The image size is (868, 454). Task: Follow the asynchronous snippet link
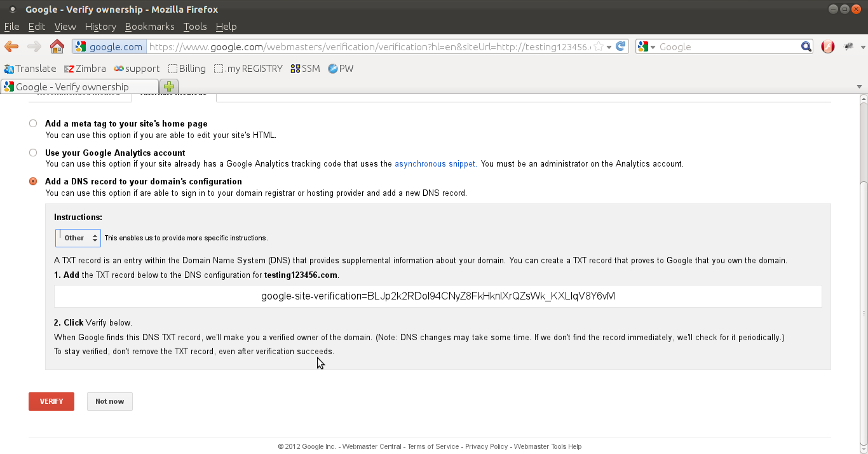click(435, 164)
